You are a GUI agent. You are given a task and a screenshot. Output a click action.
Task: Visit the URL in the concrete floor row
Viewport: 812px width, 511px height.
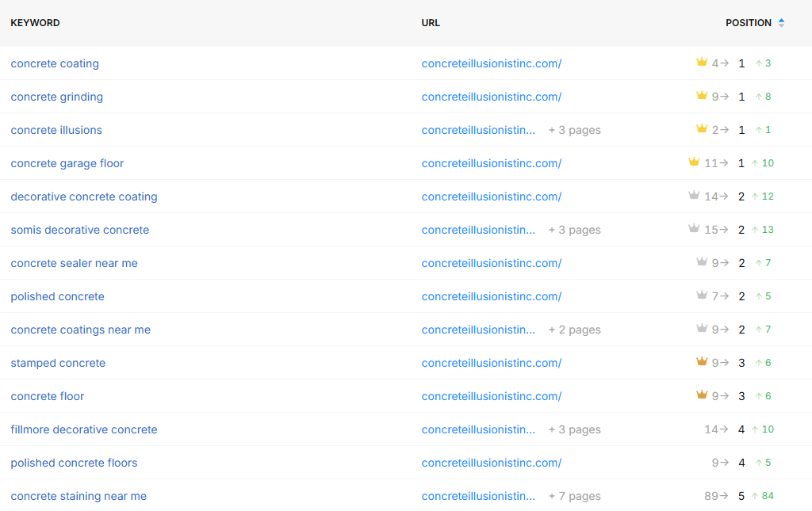[x=492, y=396]
